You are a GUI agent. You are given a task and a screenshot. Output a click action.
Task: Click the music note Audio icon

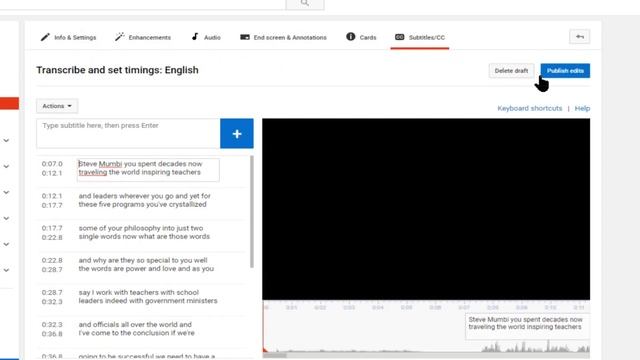coord(195,37)
